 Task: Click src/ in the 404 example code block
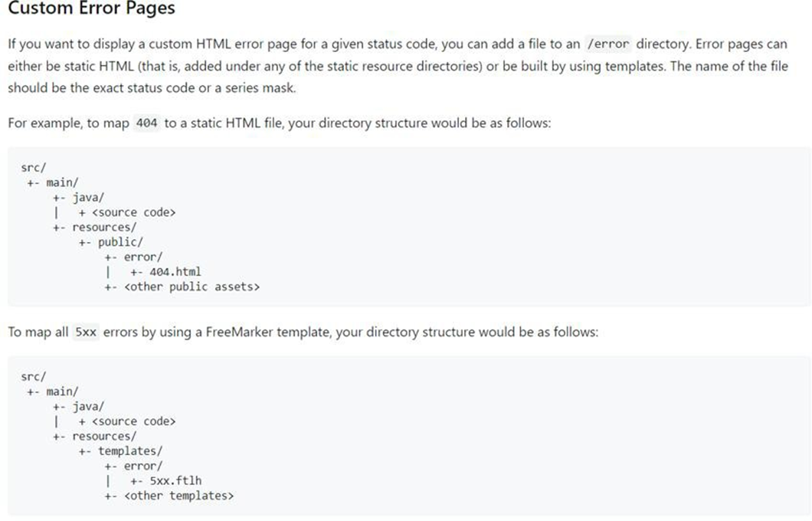click(x=34, y=168)
